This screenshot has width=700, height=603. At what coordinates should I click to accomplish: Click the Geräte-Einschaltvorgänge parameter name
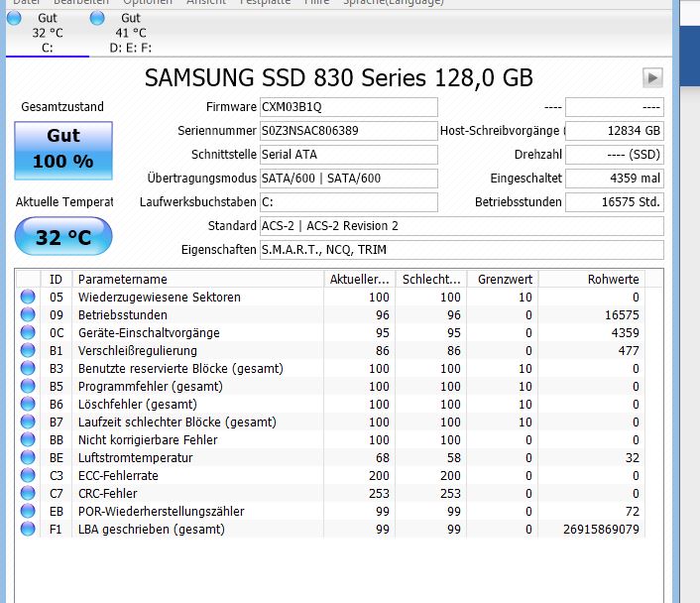[149, 333]
